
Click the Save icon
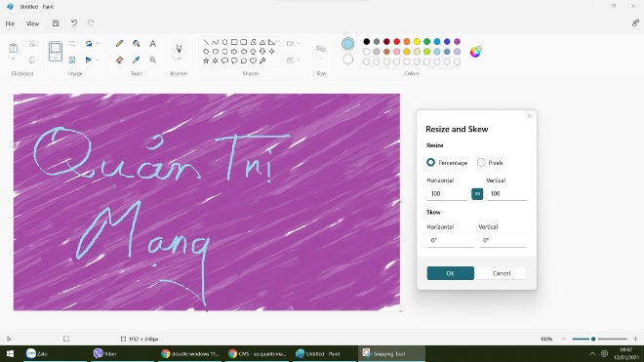[x=56, y=23]
